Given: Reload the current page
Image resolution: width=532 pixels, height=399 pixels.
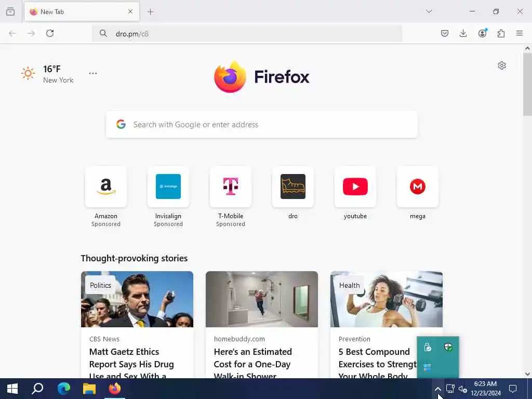Looking at the screenshot, I should coord(50,33).
